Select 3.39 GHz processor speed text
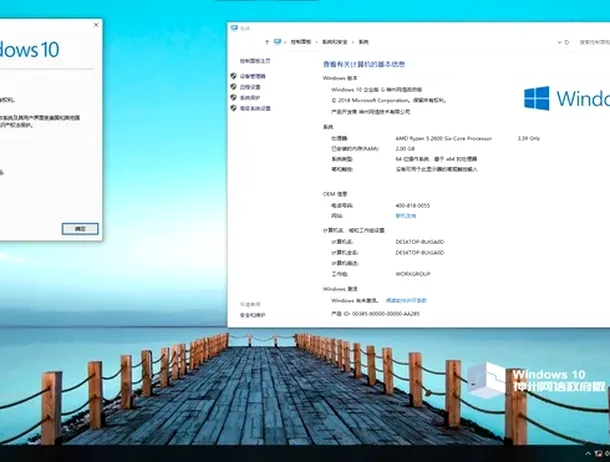The image size is (610, 462). pyautogui.click(x=528, y=138)
